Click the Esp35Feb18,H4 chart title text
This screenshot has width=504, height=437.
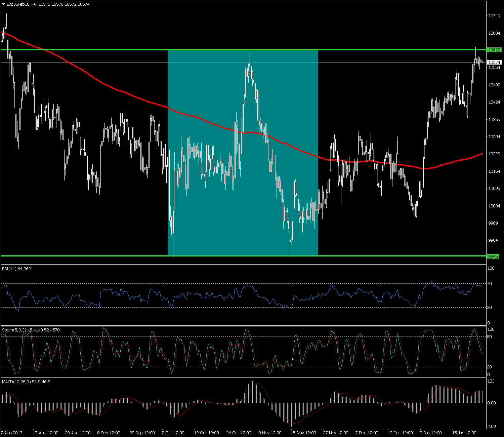(22, 4)
